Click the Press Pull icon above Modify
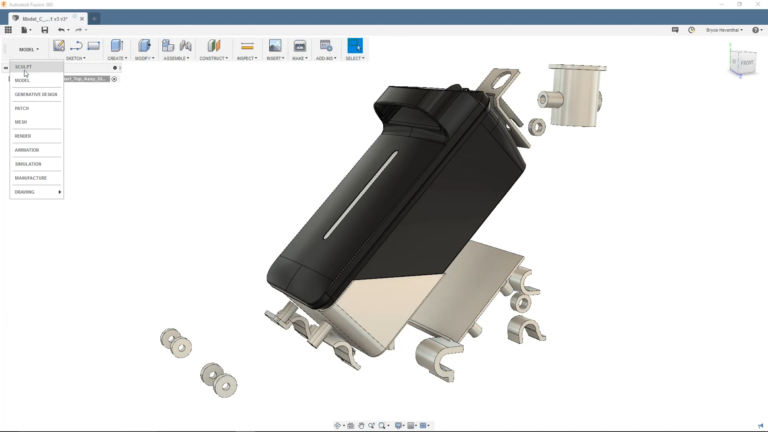 click(144, 46)
